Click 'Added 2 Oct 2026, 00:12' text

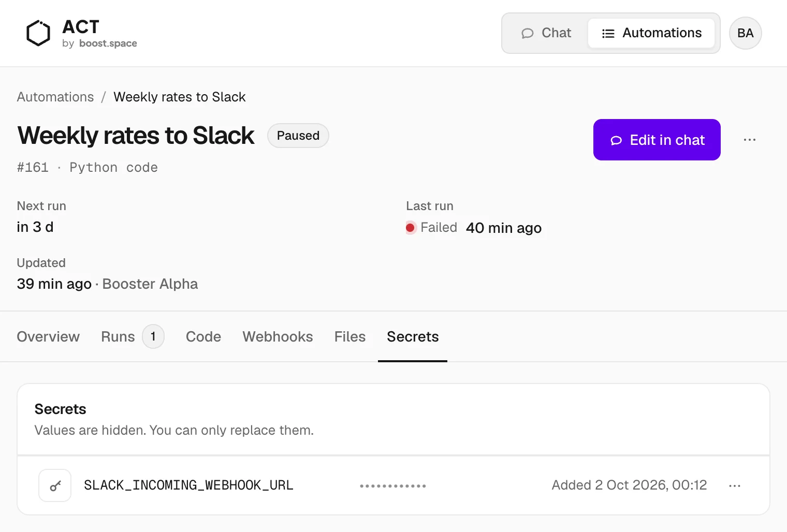point(629,485)
